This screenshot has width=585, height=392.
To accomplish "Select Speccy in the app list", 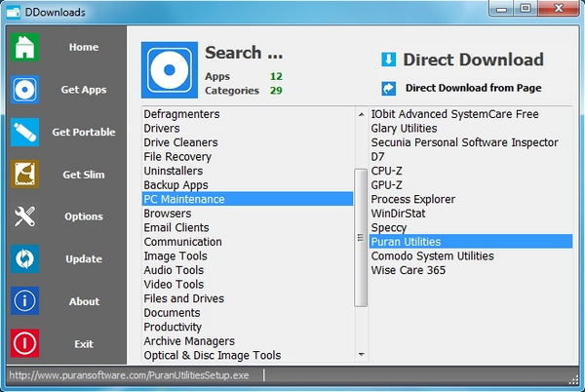I will click(x=471, y=227).
